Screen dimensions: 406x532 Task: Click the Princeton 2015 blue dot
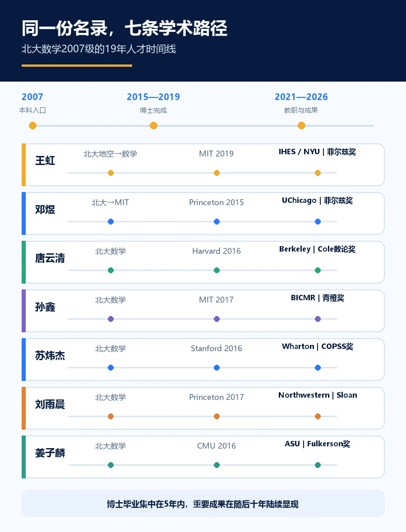[x=217, y=221]
